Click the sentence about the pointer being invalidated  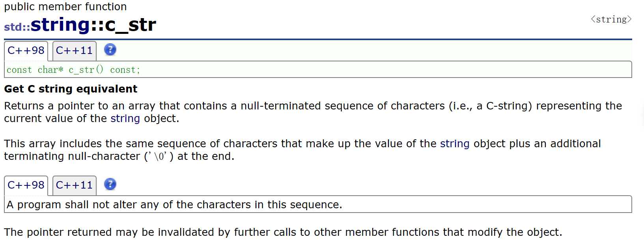click(x=283, y=232)
